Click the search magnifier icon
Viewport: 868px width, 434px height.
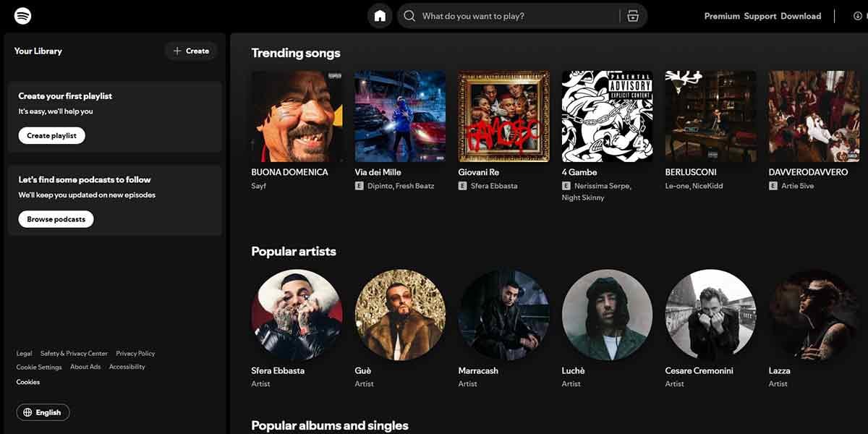410,16
